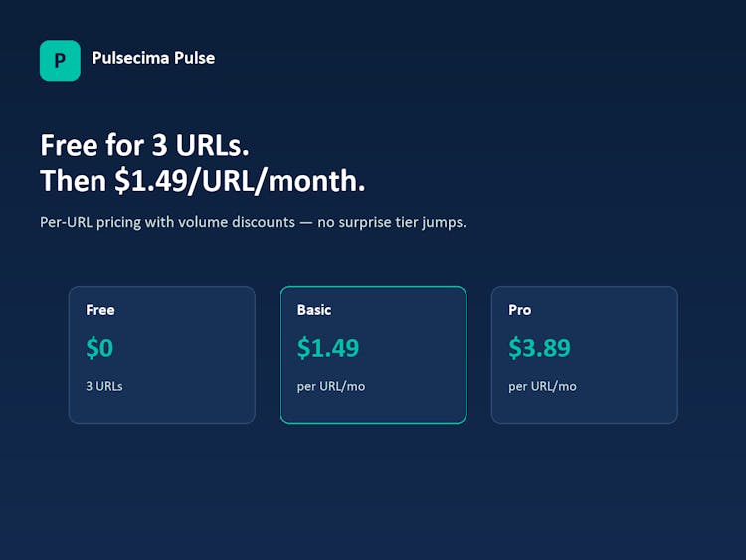Click the $1.49 price in Basic card
Image resolution: width=746 pixels, height=560 pixels.
pos(328,348)
